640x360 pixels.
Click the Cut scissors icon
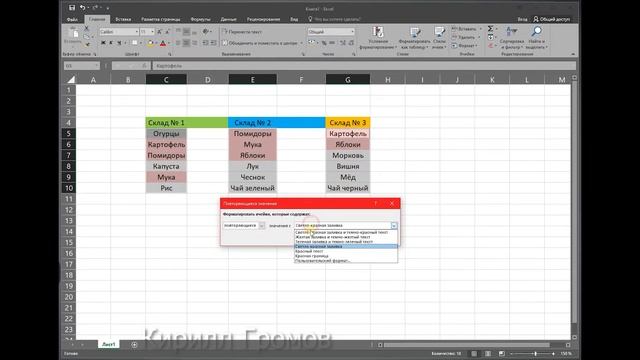(x=87, y=29)
